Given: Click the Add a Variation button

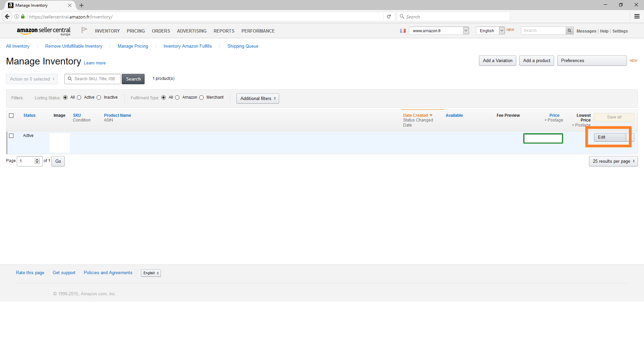Looking at the screenshot, I should (497, 60).
